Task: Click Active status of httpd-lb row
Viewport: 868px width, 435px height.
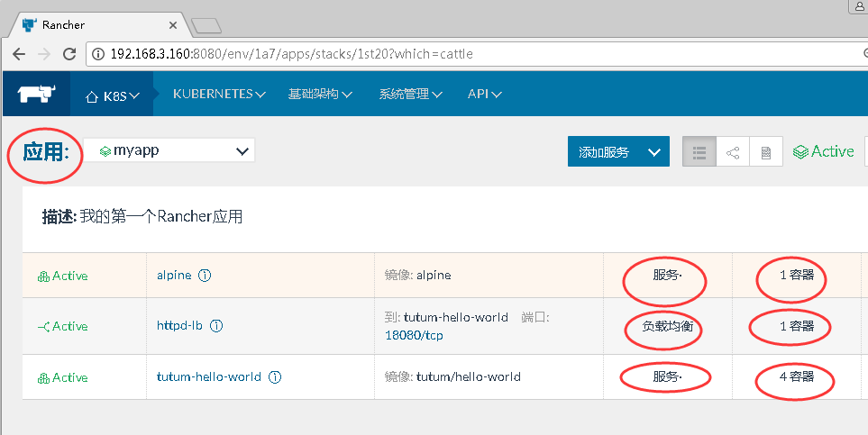Action: click(62, 326)
